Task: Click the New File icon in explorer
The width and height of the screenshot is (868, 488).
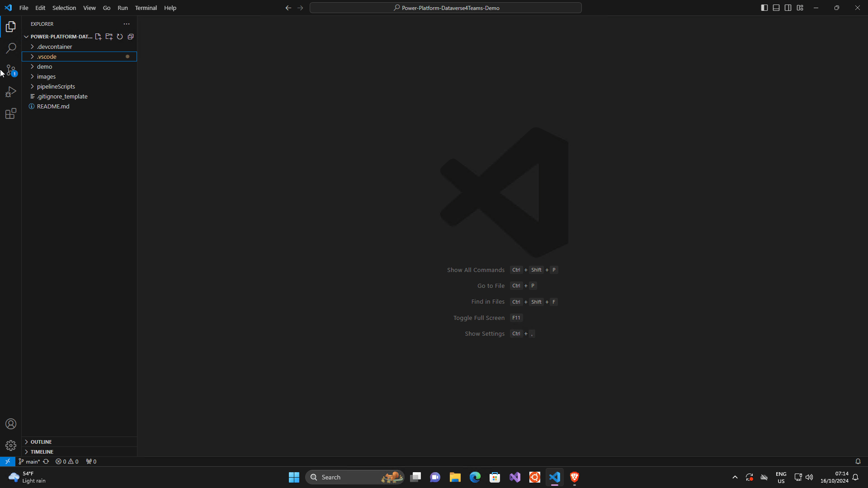Action: [x=98, y=37]
